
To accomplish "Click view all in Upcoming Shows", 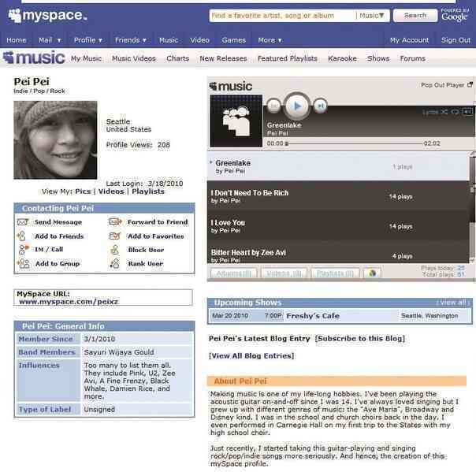I will point(452,303).
